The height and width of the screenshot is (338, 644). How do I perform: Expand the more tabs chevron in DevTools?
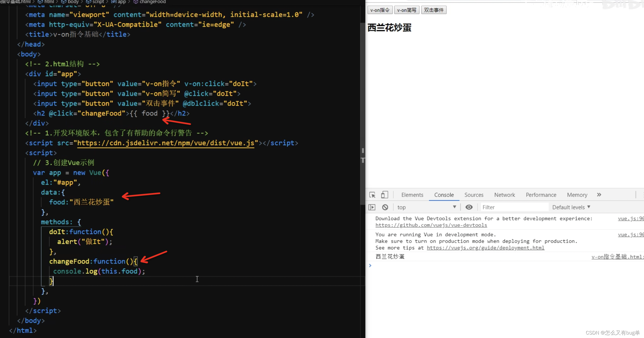(599, 195)
